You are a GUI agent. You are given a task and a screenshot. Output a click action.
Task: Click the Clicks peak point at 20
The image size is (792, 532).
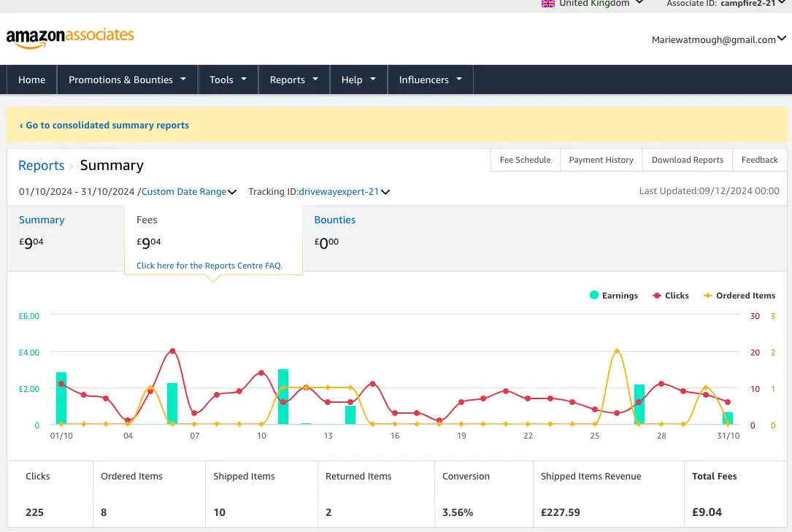pyautogui.click(x=173, y=351)
